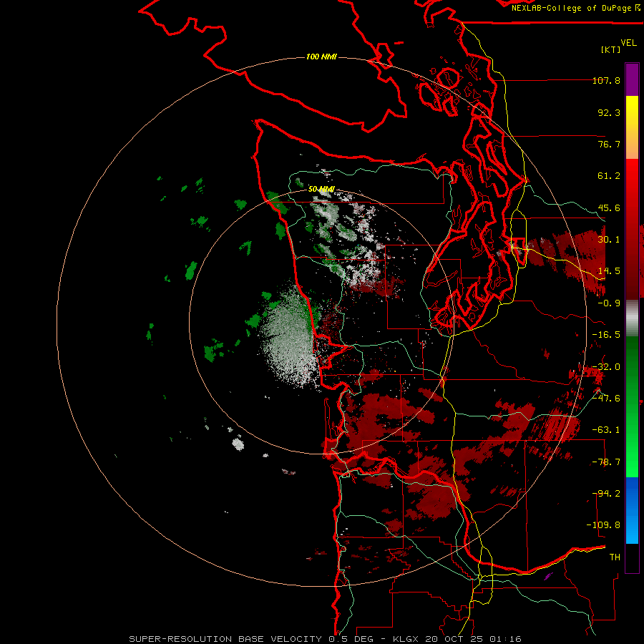Click the TH legend label
Screen dimensions: 644x644
615,557
